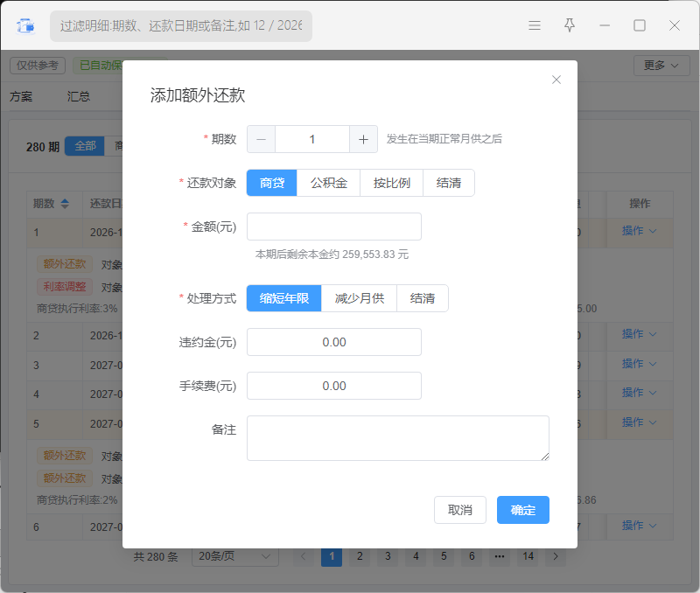700x593 pixels.
Task: Go to page 6 in pagination
Action: (472, 556)
